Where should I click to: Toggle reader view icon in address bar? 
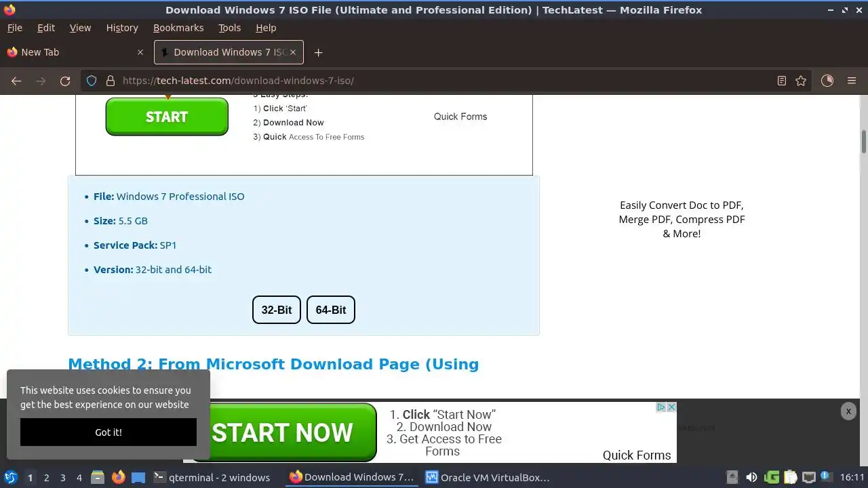pos(782,81)
